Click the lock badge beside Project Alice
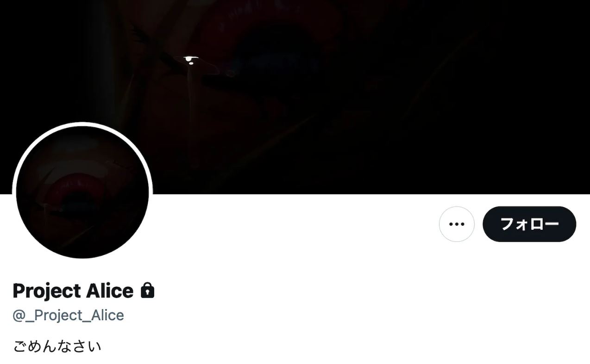This screenshot has height=364, width=590. pyautogui.click(x=147, y=290)
